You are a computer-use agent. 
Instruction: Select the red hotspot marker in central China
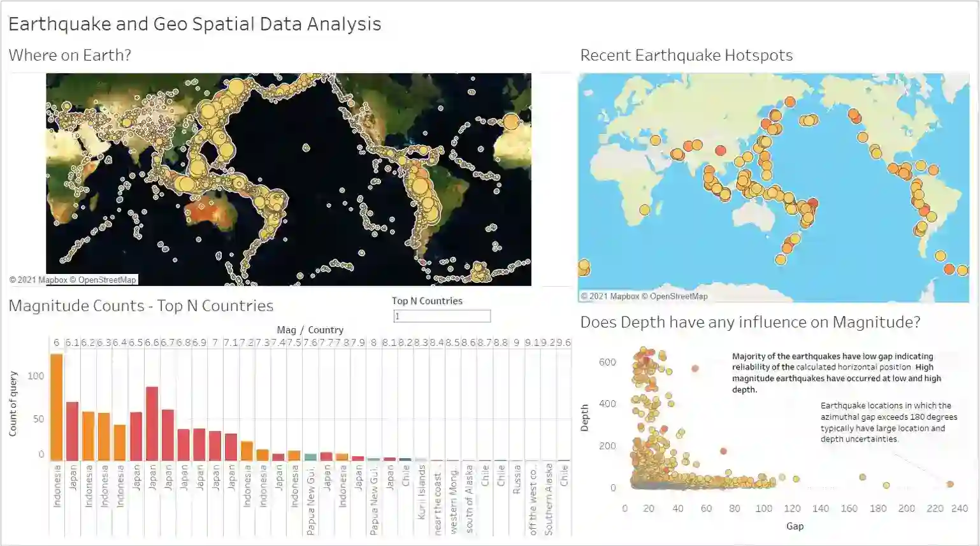tap(720, 150)
